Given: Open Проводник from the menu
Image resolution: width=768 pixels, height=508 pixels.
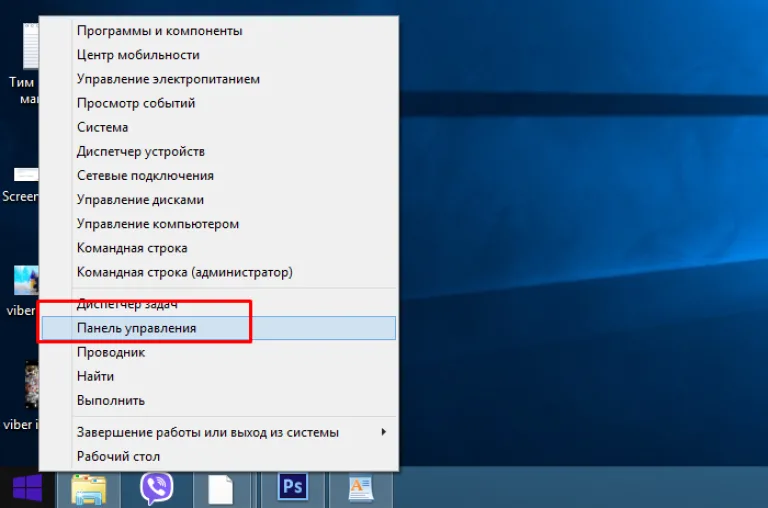Looking at the screenshot, I should 218,352.
